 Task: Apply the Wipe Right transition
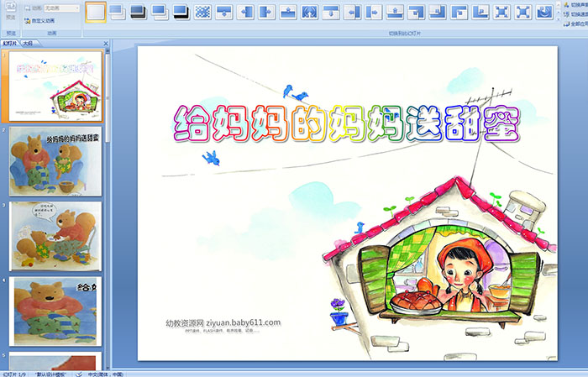[266, 12]
